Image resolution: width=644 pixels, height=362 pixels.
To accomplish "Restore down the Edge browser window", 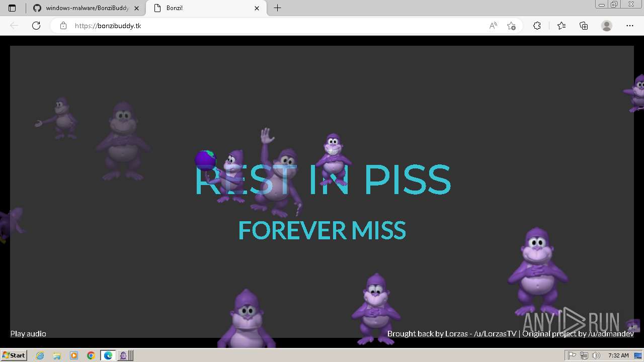I will (614, 5).
